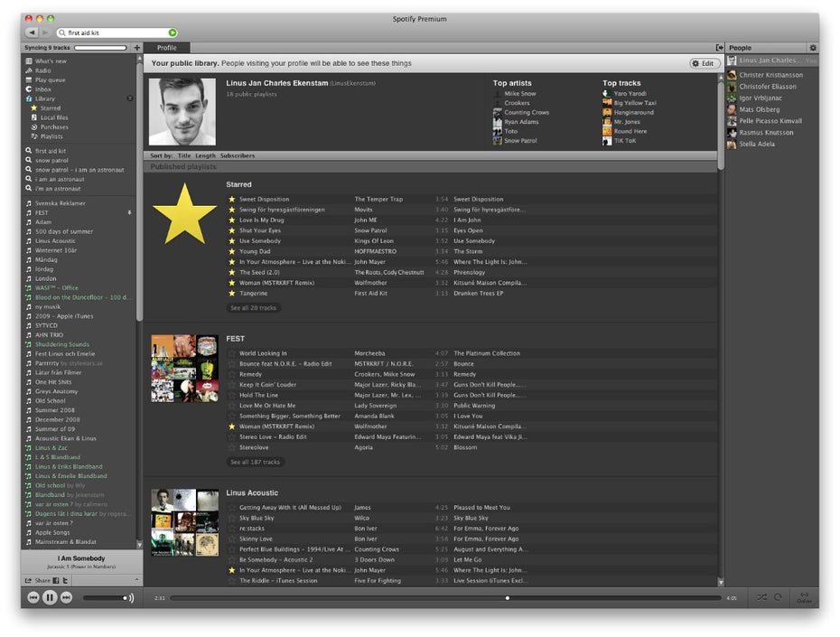Star the track Remedy in FEST
The image size is (840, 637).
coord(232,374)
